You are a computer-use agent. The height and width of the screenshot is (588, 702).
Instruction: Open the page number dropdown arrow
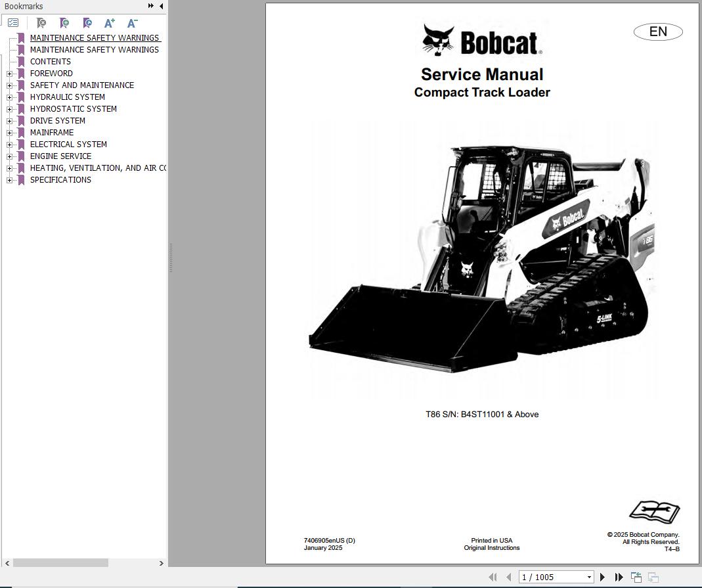(589, 577)
